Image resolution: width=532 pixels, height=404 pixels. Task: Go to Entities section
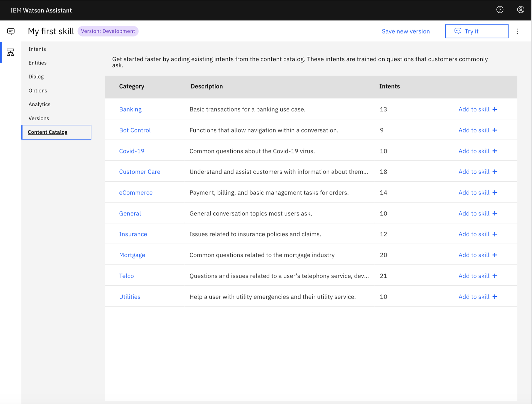pyautogui.click(x=38, y=63)
